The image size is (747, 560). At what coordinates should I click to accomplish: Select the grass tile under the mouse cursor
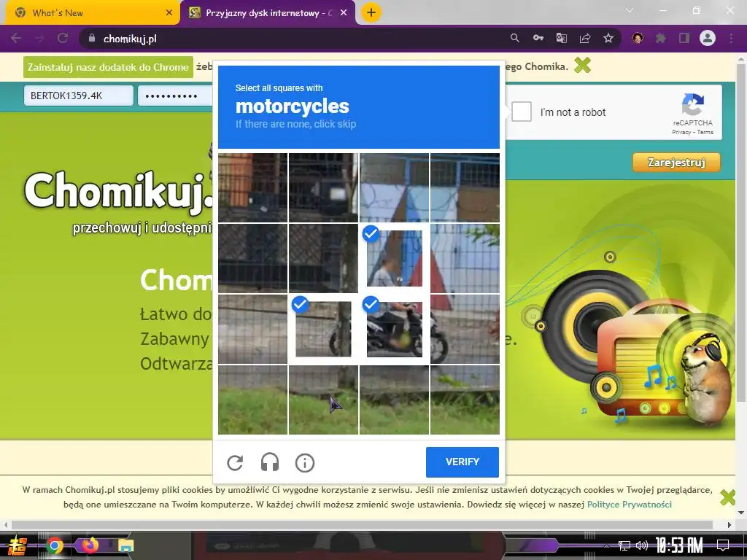(x=323, y=400)
